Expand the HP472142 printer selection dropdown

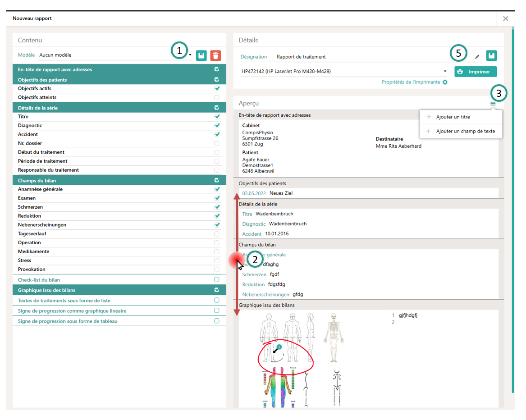[445, 71]
